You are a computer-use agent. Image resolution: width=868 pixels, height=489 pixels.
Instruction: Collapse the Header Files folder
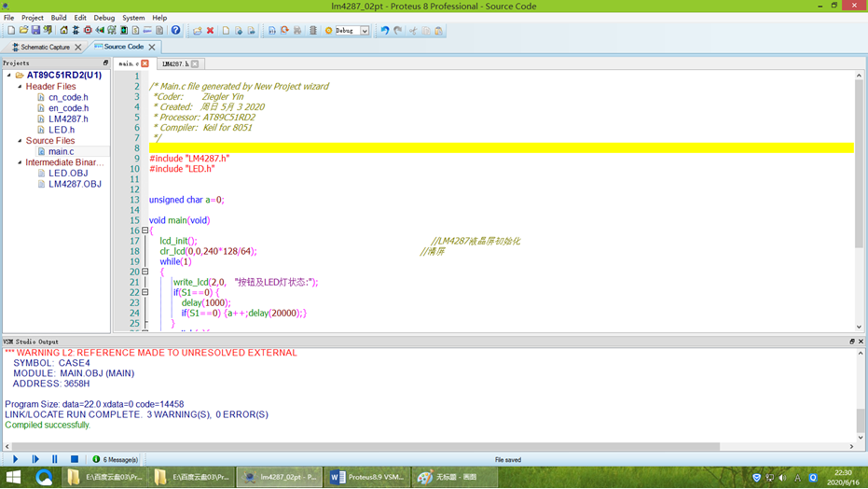click(20, 87)
